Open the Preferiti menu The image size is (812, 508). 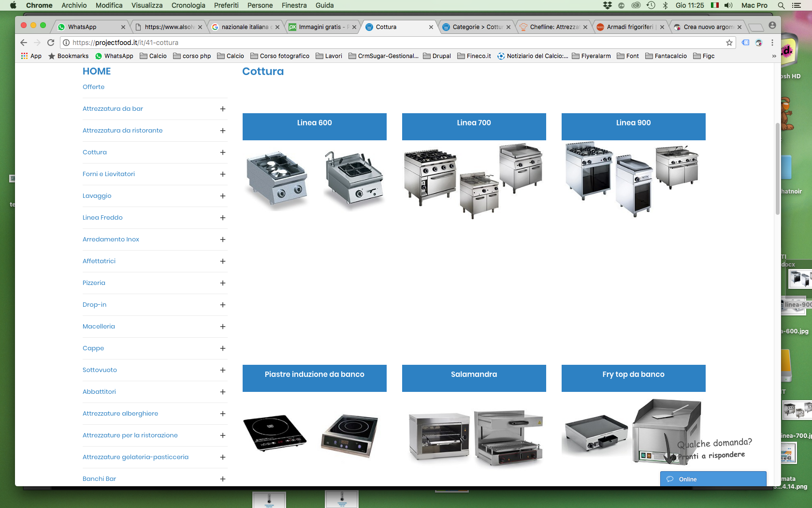click(x=227, y=5)
